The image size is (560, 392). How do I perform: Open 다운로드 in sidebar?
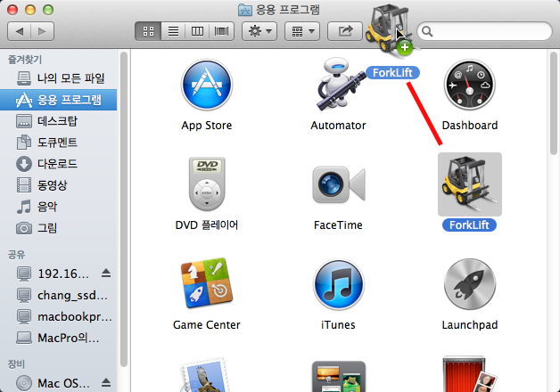(x=58, y=164)
